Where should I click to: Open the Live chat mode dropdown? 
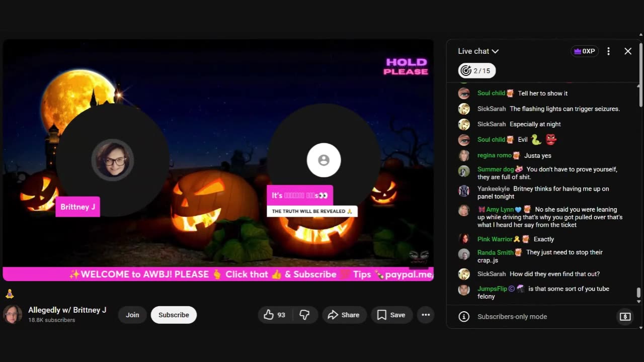pyautogui.click(x=478, y=51)
